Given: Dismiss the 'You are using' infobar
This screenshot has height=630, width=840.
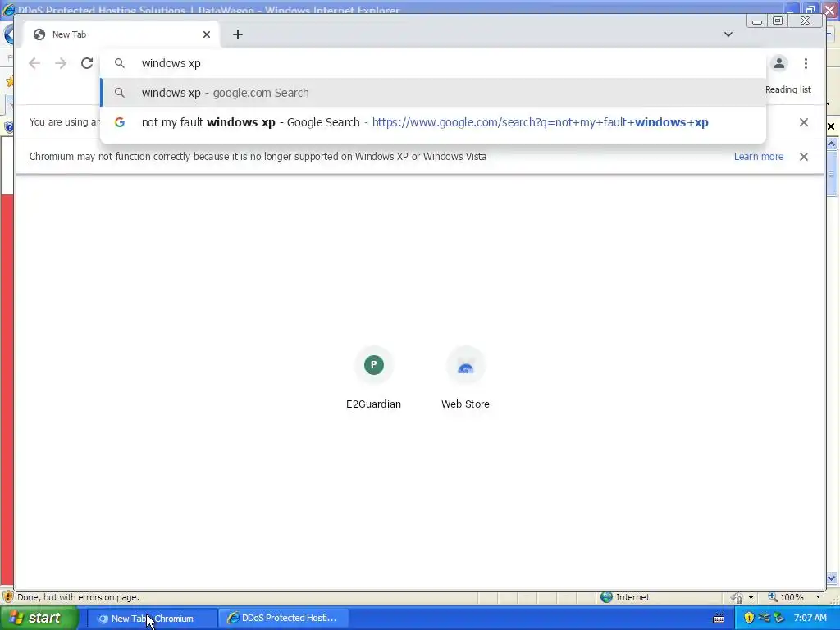Looking at the screenshot, I should (804, 122).
